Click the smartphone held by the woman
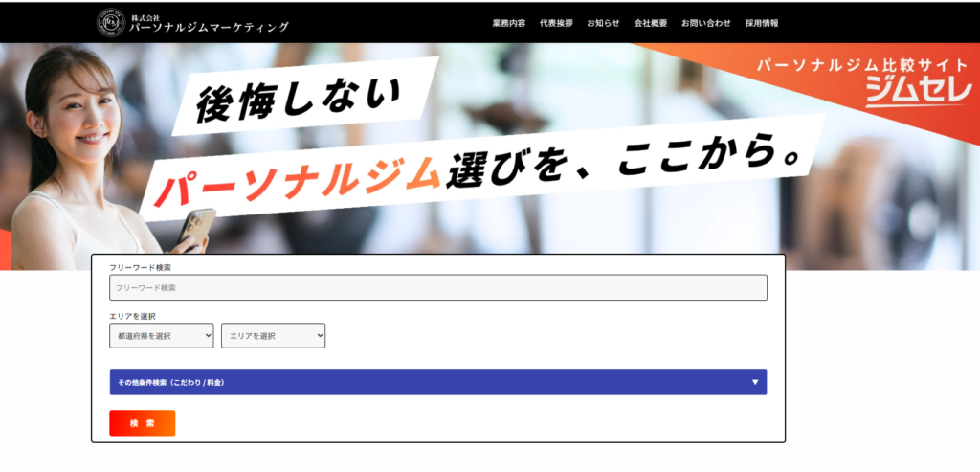 (195, 227)
